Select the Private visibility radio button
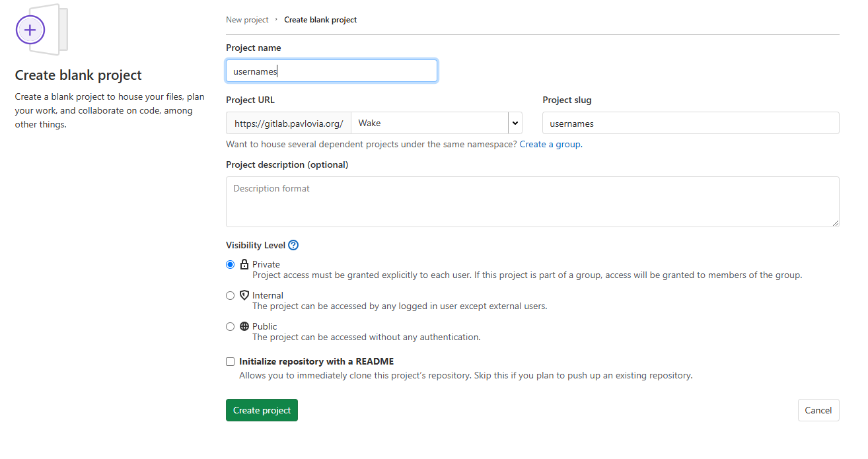Image resolution: width=868 pixels, height=459 pixels. [231, 264]
